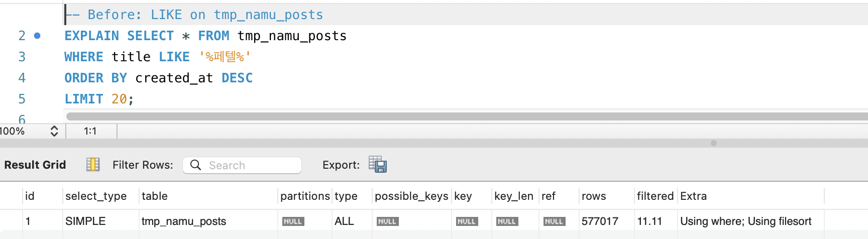
Task: Click the NULL badge in partitions column
Action: (x=293, y=221)
